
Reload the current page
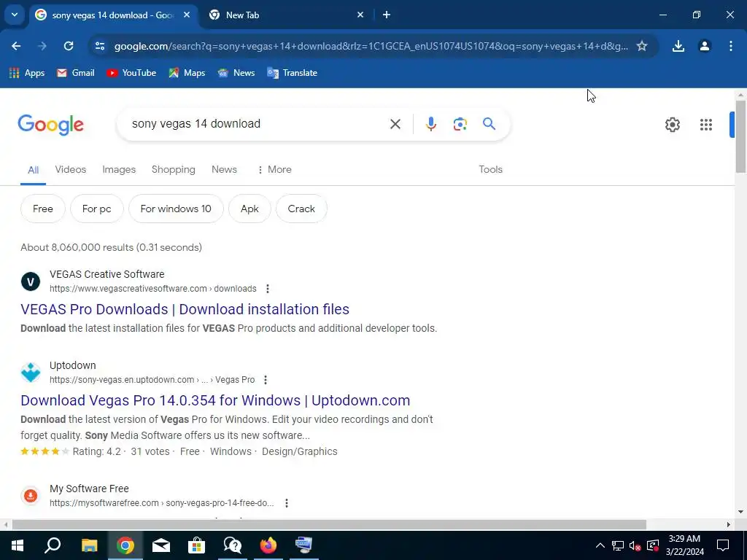pyautogui.click(x=69, y=46)
